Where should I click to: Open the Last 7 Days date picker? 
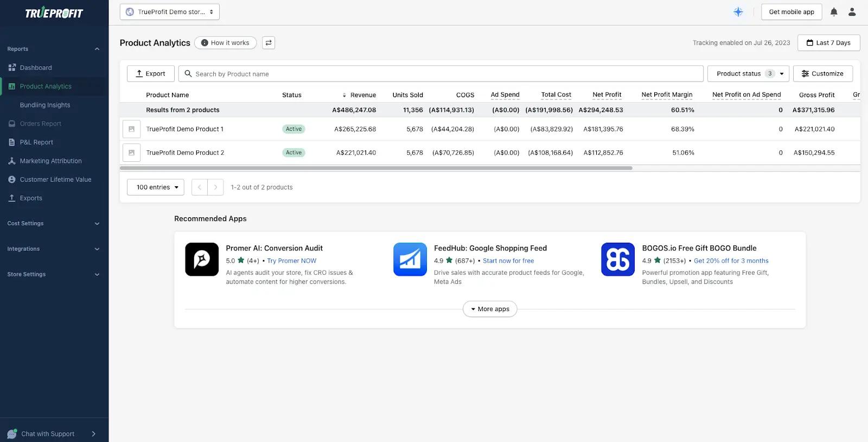pos(828,43)
